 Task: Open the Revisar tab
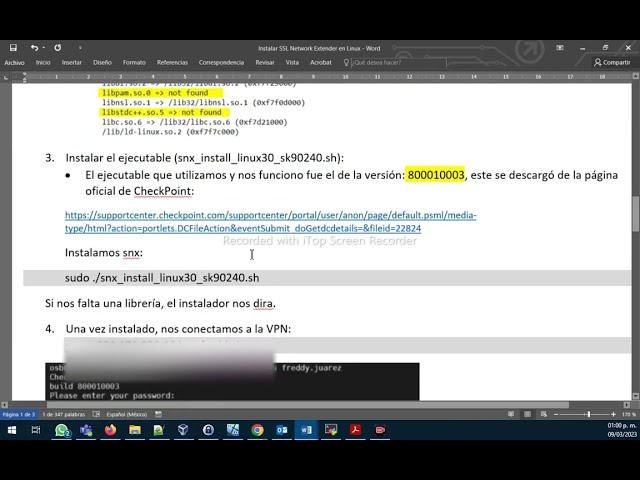click(x=265, y=62)
